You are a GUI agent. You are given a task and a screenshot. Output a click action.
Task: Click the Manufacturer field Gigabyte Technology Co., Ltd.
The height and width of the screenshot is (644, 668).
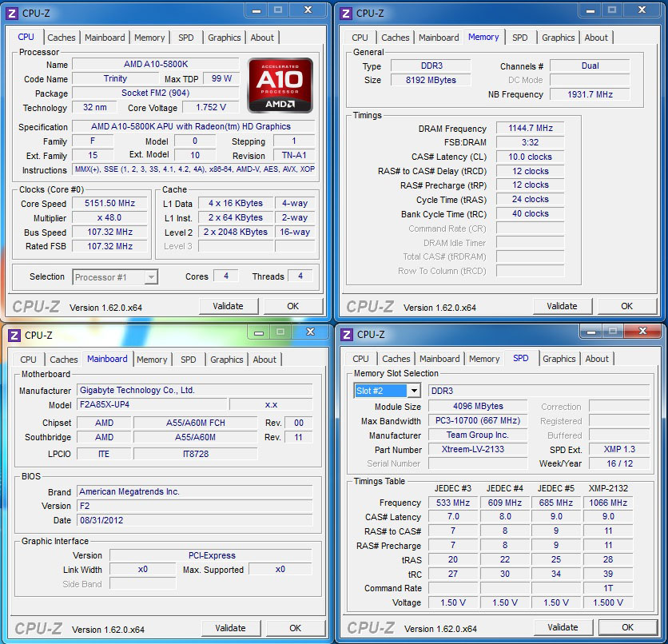(x=195, y=390)
